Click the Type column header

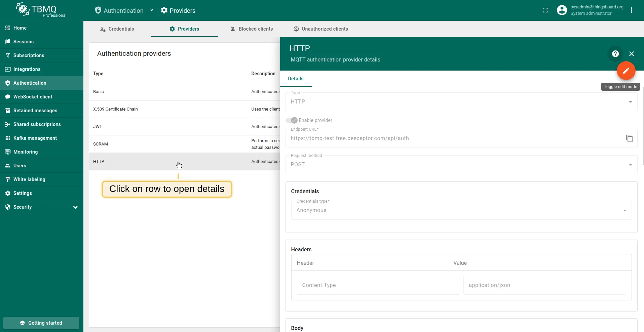98,74
